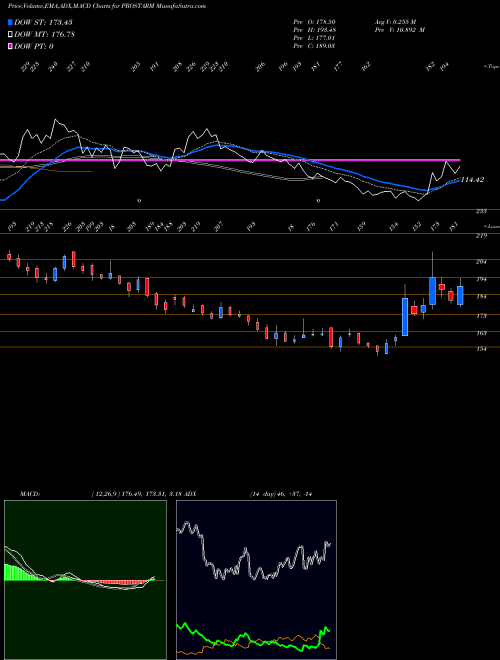
Task: Click the 233 price axis label
Action: click(481, 211)
